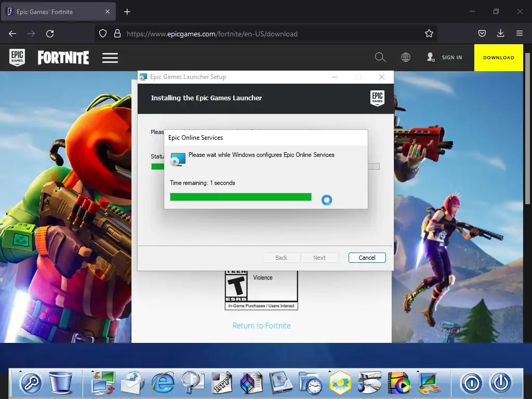
Task: Click the Return to Fortnite link
Action: point(262,326)
